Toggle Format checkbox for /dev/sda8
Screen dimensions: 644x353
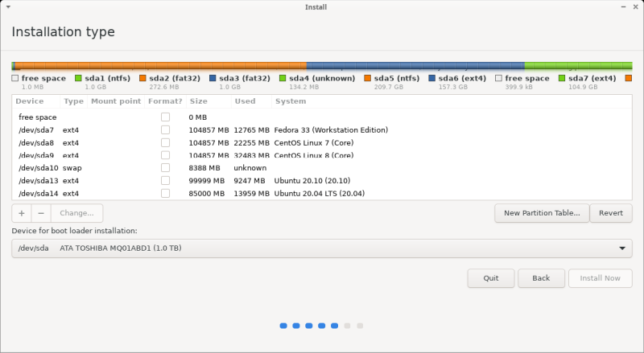coord(166,142)
